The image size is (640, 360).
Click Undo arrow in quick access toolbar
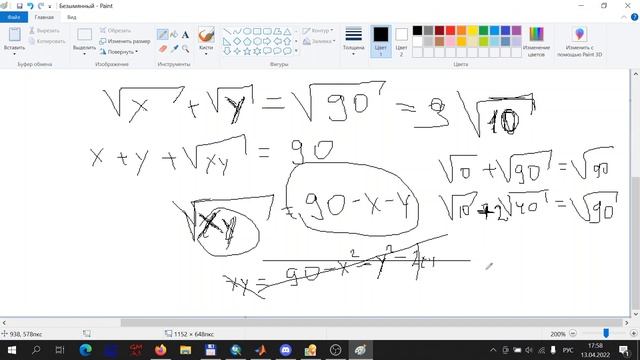(x=30, y=6)
